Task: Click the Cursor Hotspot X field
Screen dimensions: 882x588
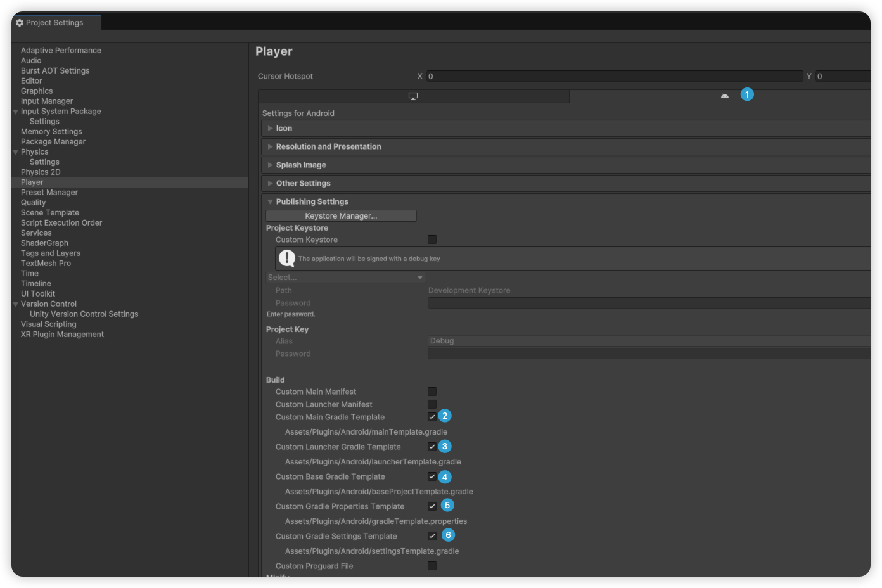Action: (615, 76)
